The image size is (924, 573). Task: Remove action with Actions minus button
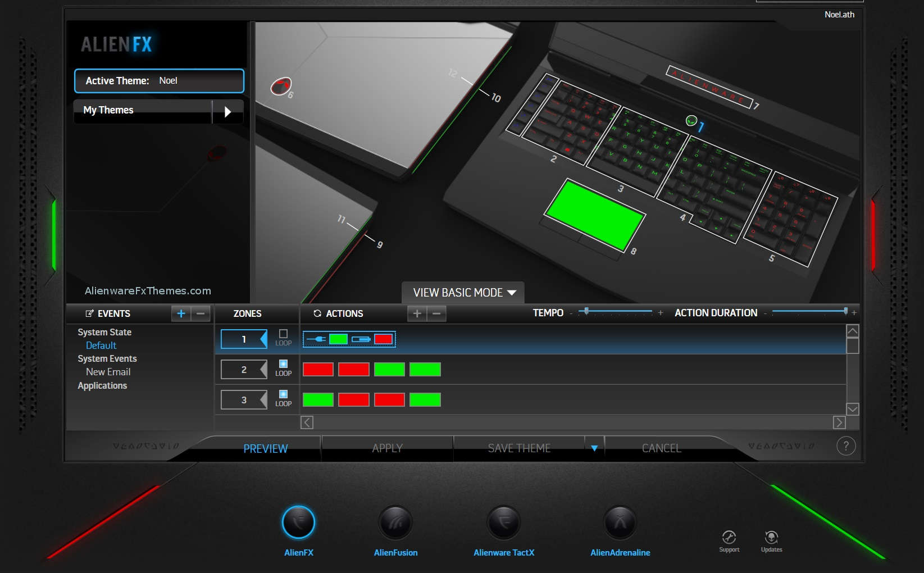click(x=436, y=313)
